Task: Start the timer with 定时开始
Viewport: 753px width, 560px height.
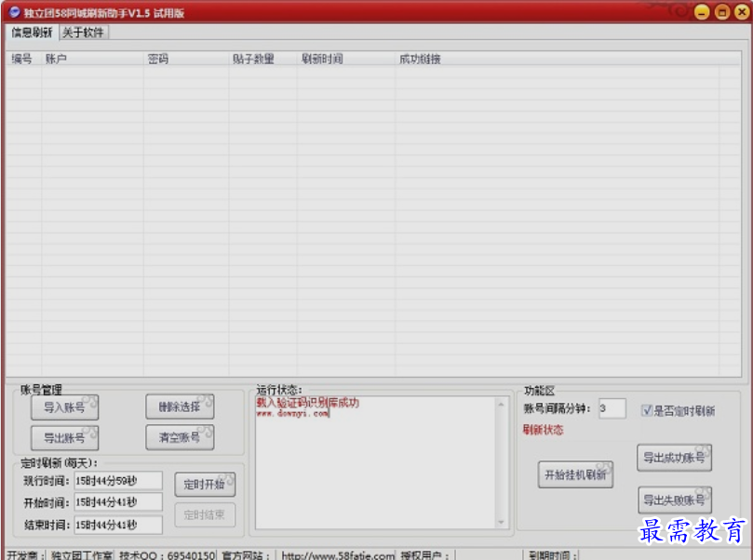Action: [x=205, y=484]
